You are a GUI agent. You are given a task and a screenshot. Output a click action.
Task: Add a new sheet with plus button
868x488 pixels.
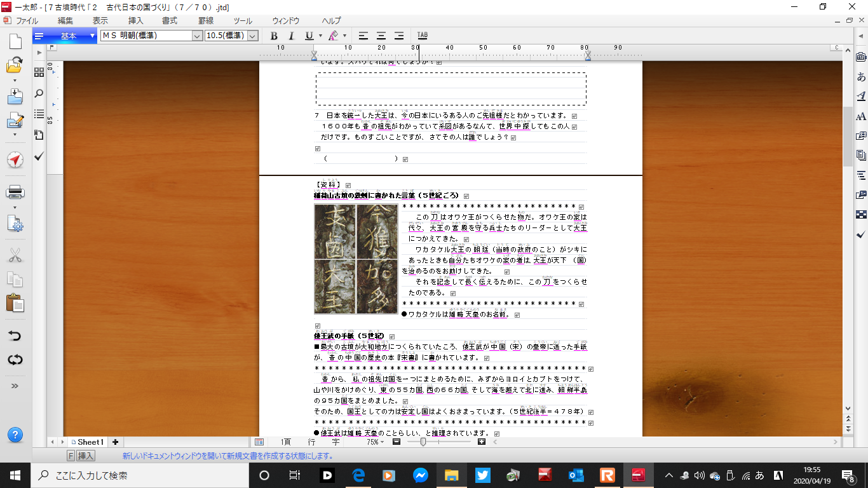click(115, 442)
